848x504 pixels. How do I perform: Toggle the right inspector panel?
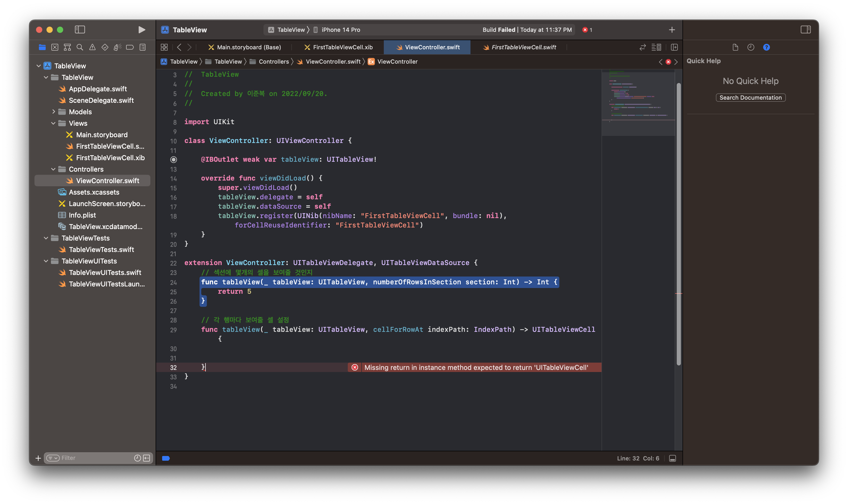click(805, 30)
